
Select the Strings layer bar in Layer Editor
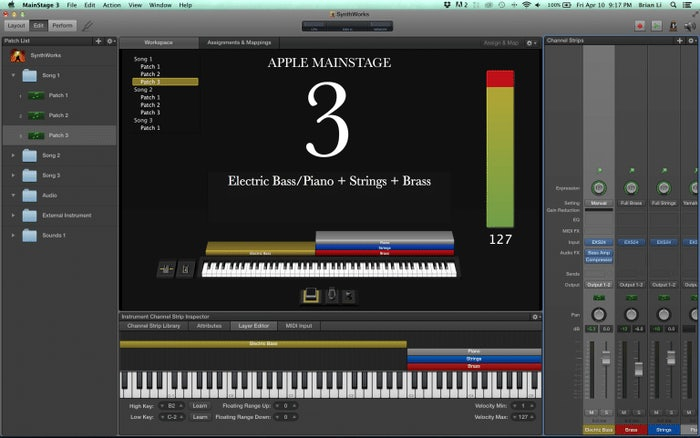[473, 359]
